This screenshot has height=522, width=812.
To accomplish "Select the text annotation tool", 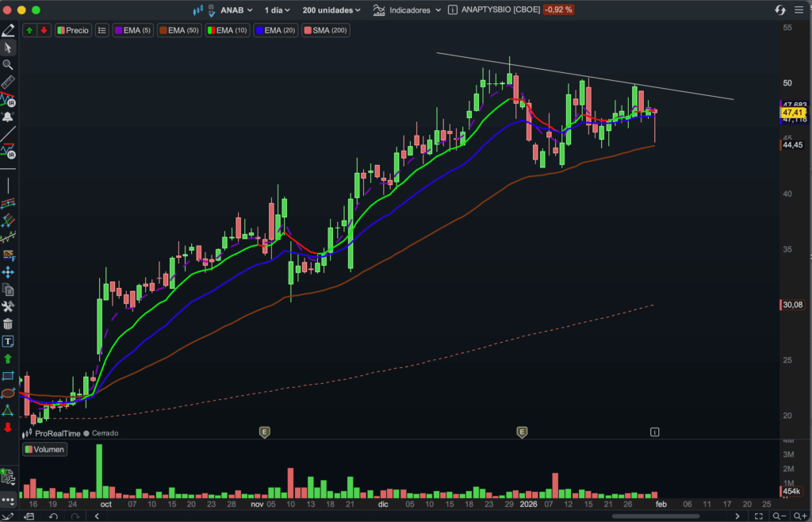I will (8, 341).
